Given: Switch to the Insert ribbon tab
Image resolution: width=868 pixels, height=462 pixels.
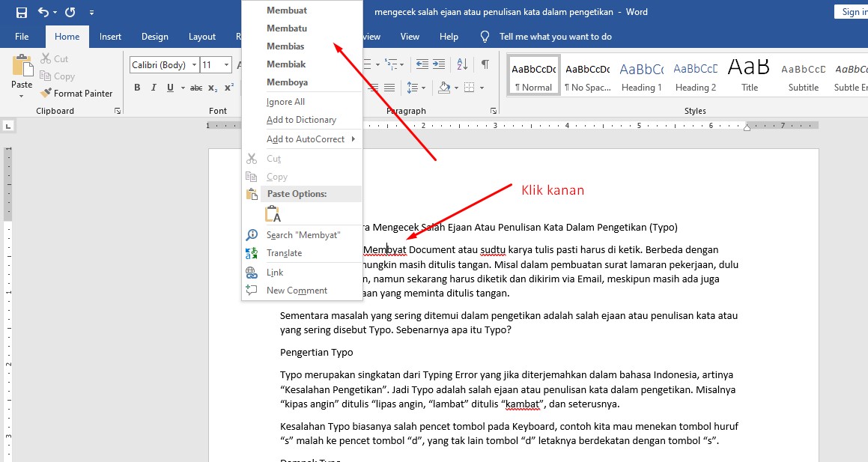Looking at the screenshot, I should pyautogui.click(x=110, y=36).
